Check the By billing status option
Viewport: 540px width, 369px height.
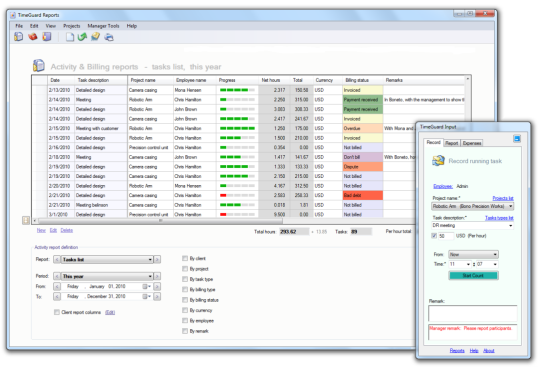point(185,300)
